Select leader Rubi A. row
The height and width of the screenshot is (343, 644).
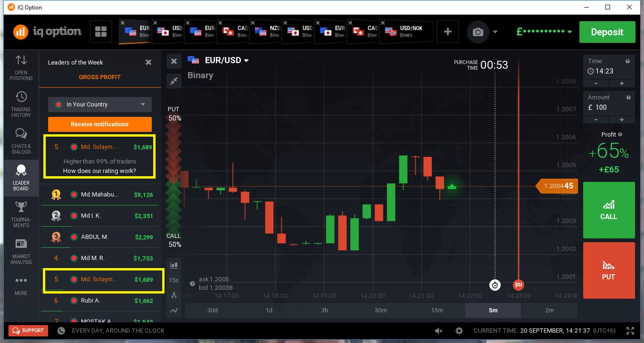pos(100,301)
